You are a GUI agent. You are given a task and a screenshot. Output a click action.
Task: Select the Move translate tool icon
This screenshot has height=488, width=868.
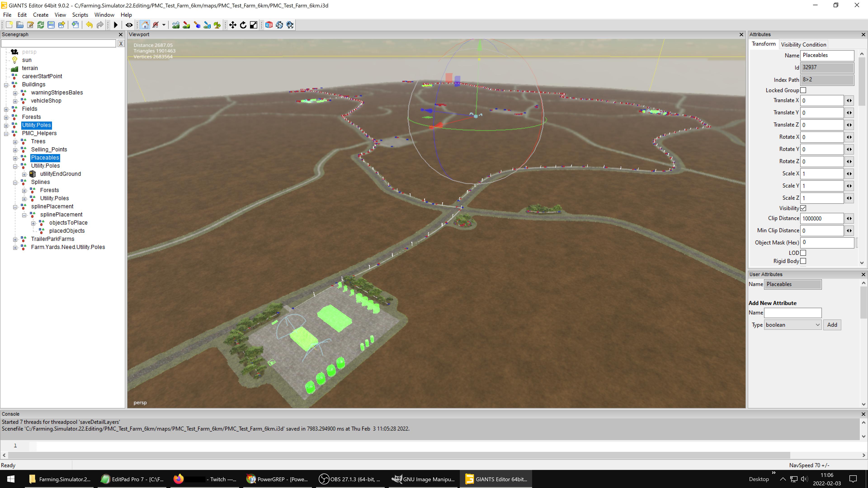click(233, 25)
